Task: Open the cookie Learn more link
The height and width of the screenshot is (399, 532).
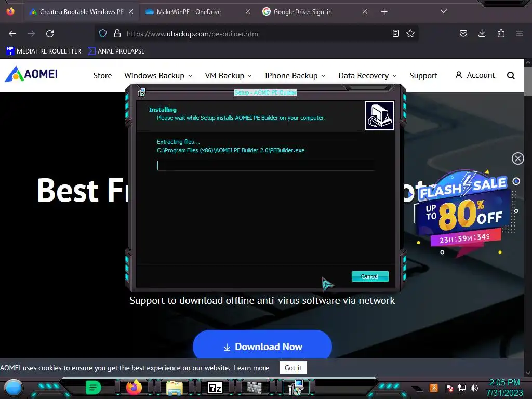Action: 251,368
